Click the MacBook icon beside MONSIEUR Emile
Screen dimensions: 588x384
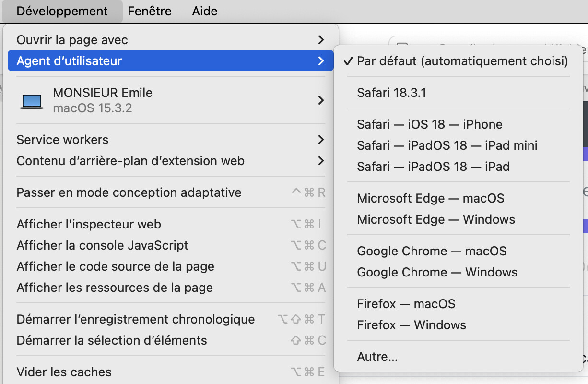[32, 101]
